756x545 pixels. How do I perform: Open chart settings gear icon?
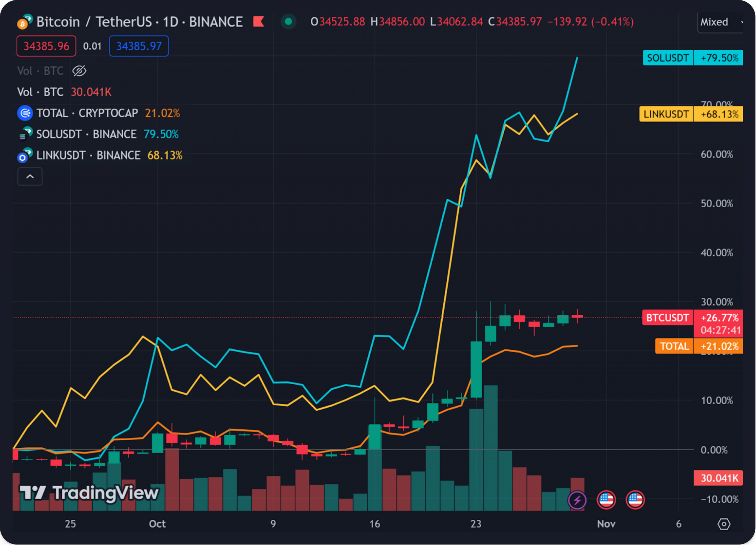point(724,524)
